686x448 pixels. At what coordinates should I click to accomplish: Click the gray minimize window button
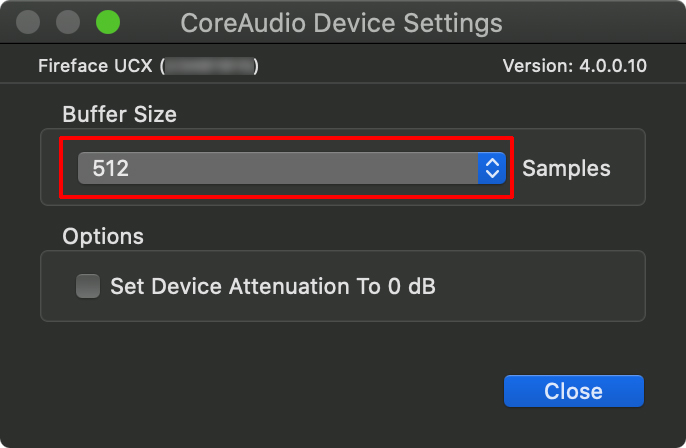click(x=67, y=21)
